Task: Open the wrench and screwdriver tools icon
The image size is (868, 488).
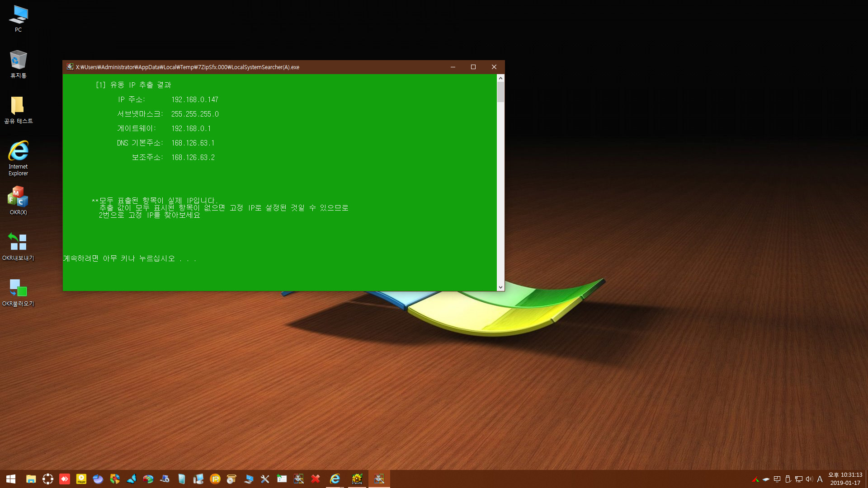Action: click(265, 479)
